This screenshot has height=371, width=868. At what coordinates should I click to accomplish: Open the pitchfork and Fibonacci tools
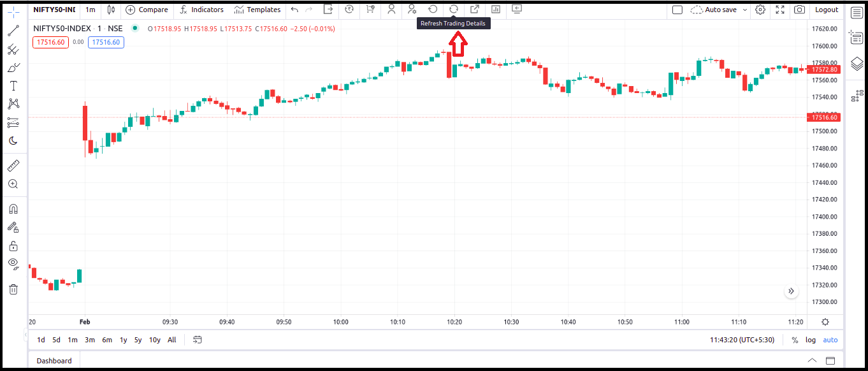(13, 49)
